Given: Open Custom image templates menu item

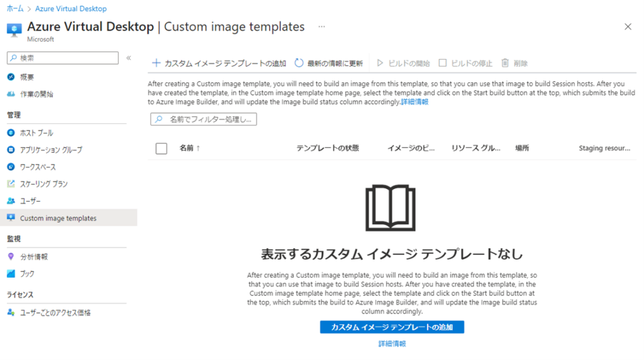Looking at the screenshot, I should 58,218.
